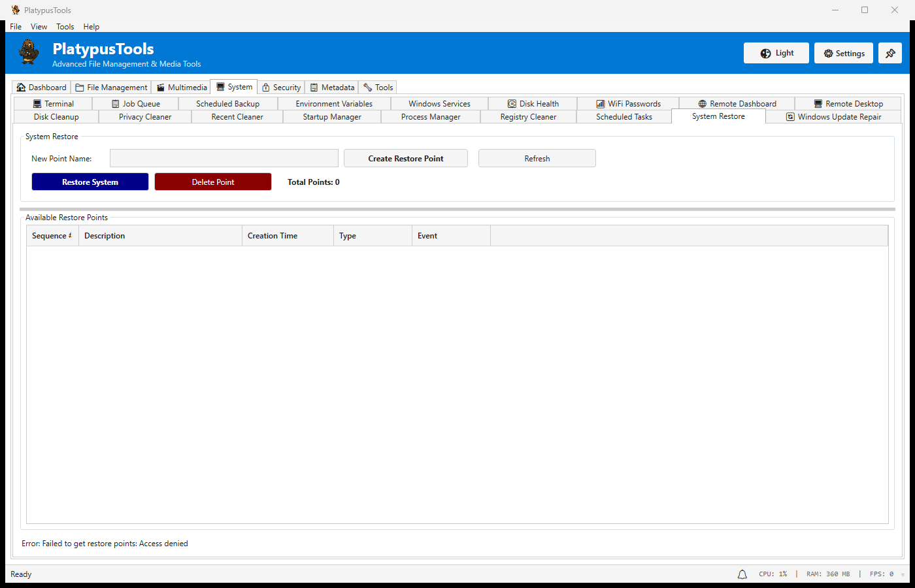Click the New Point Name text field

tap(224, 159)
